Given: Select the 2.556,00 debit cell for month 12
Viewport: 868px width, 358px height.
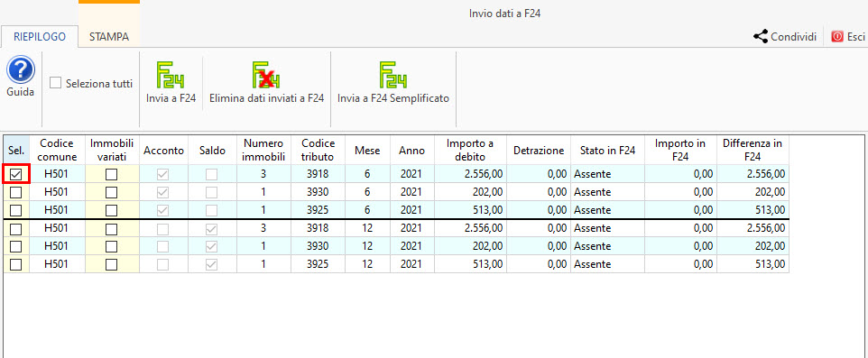Looking at the screenshot, I should pyautogui.click(x=470, y=228).
